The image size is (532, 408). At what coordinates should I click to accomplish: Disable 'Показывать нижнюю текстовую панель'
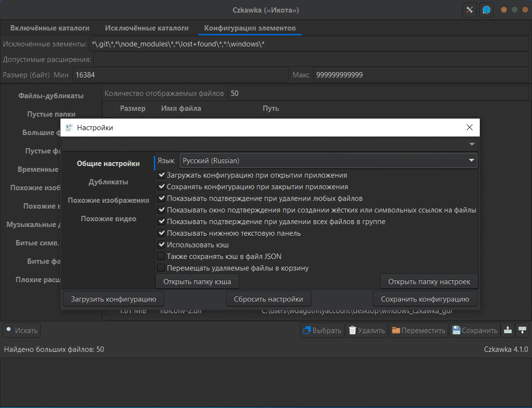162,233
